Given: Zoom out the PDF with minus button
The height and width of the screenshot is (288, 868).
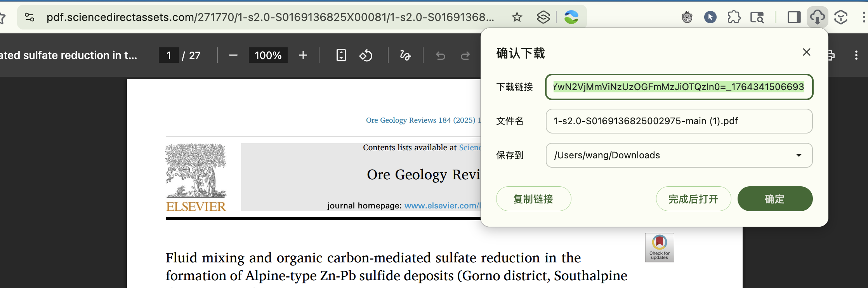Looking at the screenshot, I should coord(233,56).
